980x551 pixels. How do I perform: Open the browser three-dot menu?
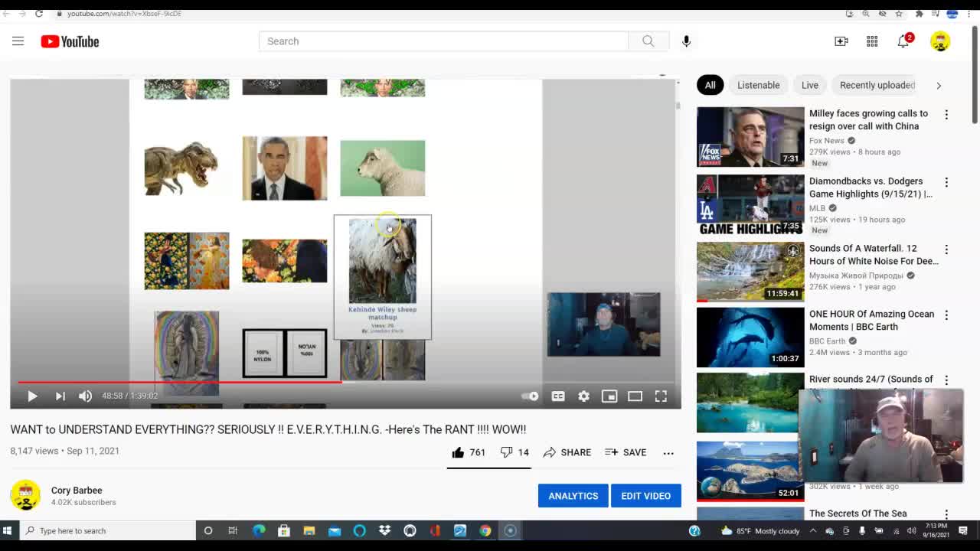pyautogui.click(x=969, y=13)
